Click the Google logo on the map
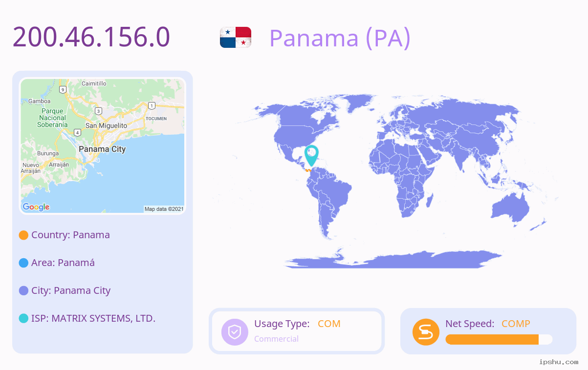 pyautogui.click(x=36, y=207)
